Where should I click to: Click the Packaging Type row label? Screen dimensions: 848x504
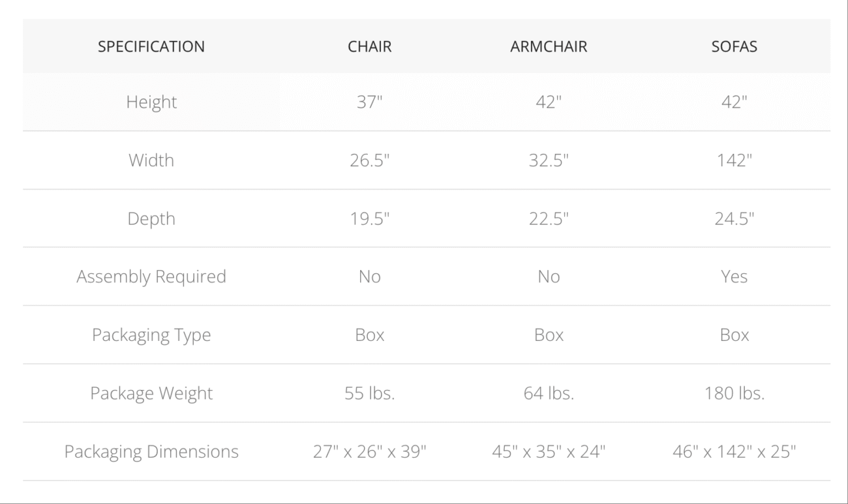coord(151,335)
